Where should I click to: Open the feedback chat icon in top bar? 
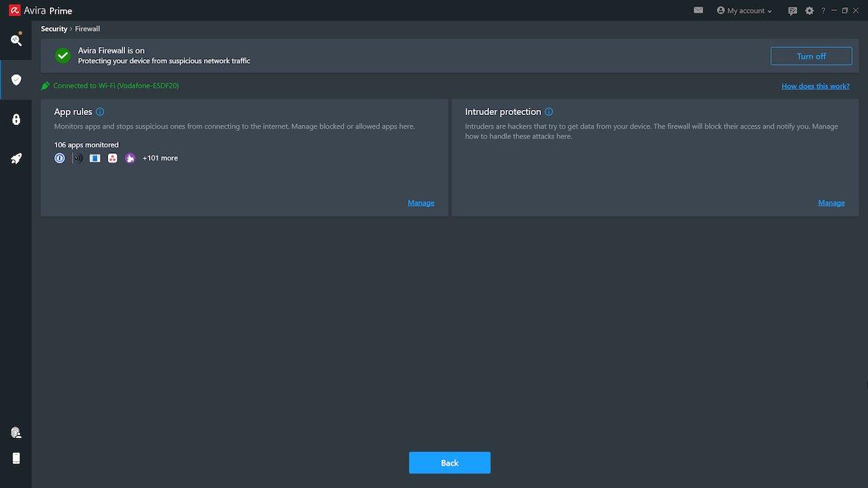click(793, 10)
